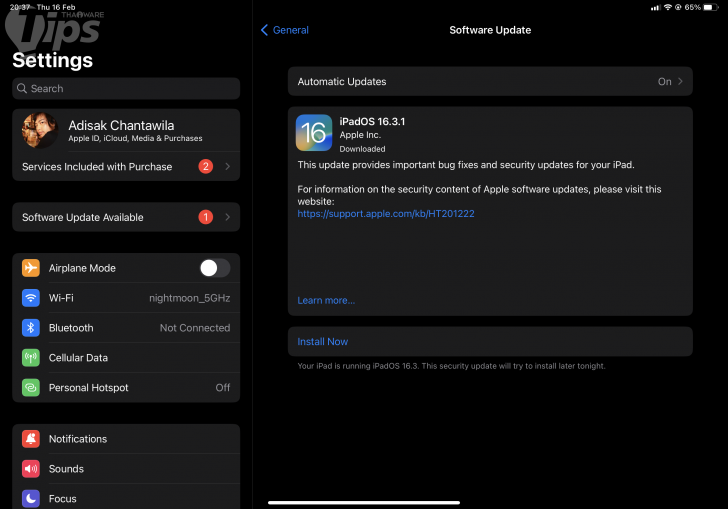The width and height of the screenshot is (728, 509).
Task: Tap the iPadOS 16.3.1 title
Action: [372, 121]
